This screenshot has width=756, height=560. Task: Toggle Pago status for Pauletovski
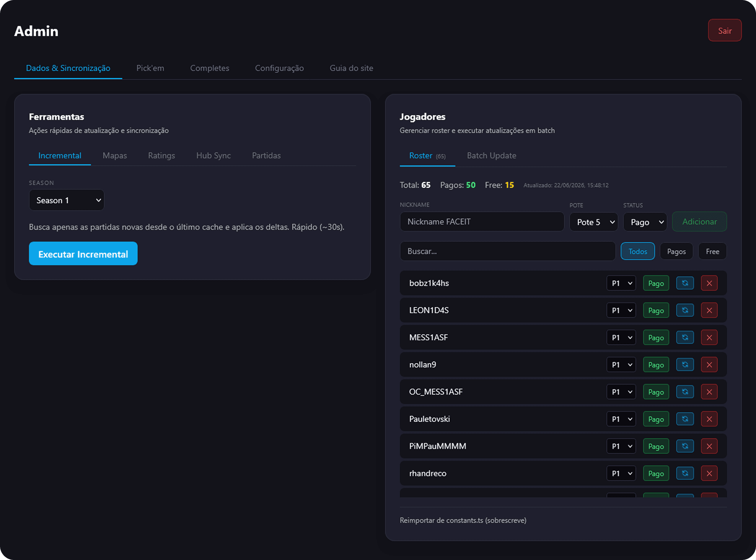[656, 419]
